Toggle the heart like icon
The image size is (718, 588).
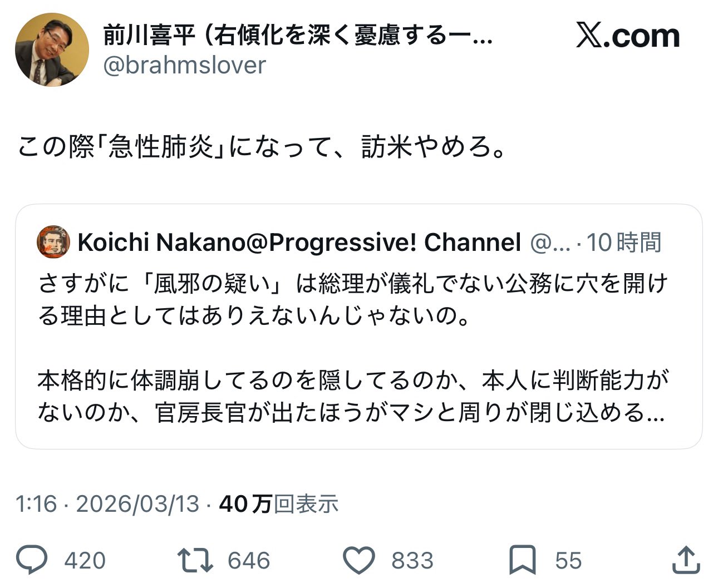358,560
